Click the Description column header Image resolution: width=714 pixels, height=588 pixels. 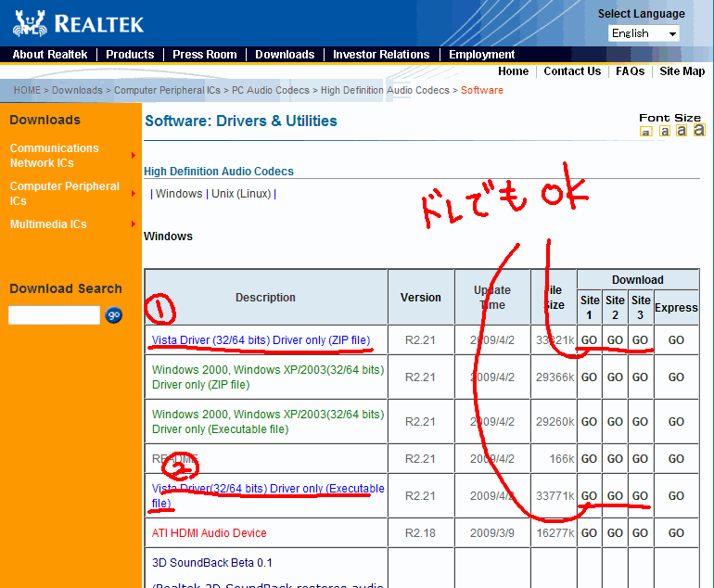[x=265, y=298]
